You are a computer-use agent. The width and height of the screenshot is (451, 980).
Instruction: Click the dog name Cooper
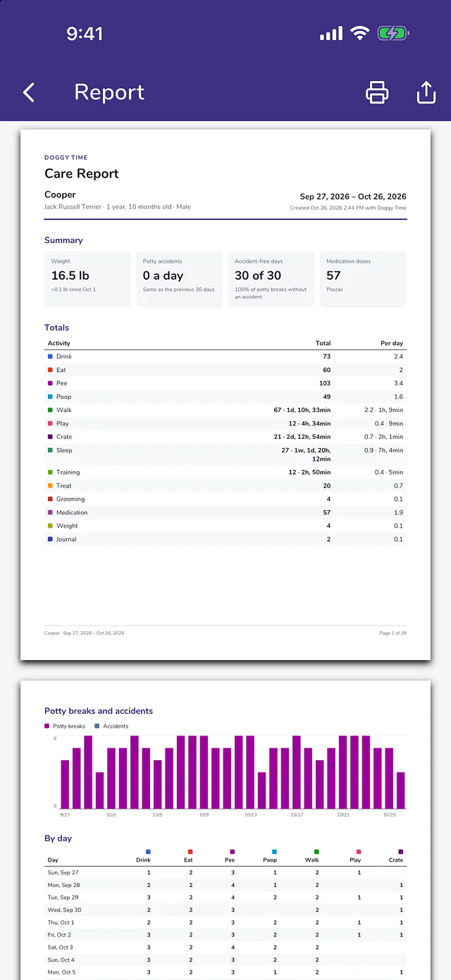tap(60, 194)
